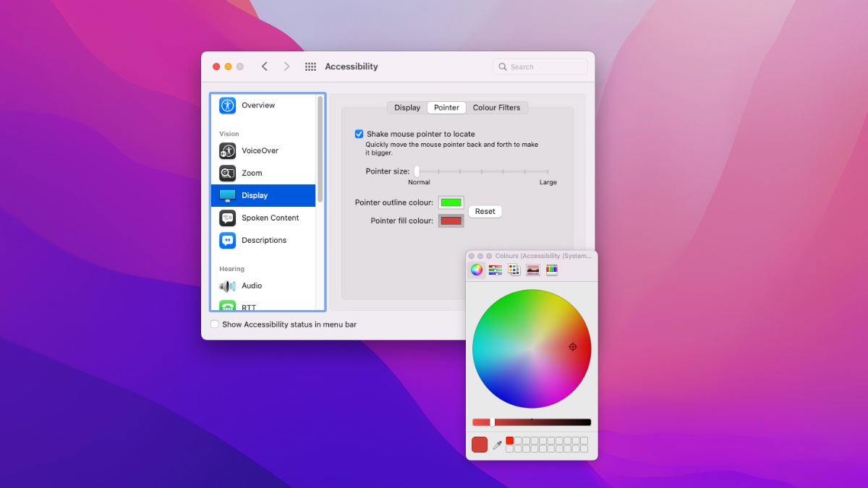Image resolution: width=868 pixels, height=488 pixels.
Task: Switch to the Colour Palettes picker
Action: (514, 269)
